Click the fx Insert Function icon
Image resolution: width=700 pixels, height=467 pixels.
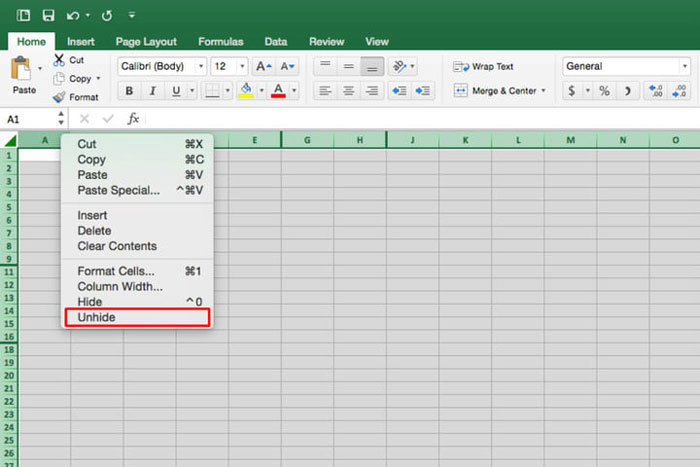133,119
